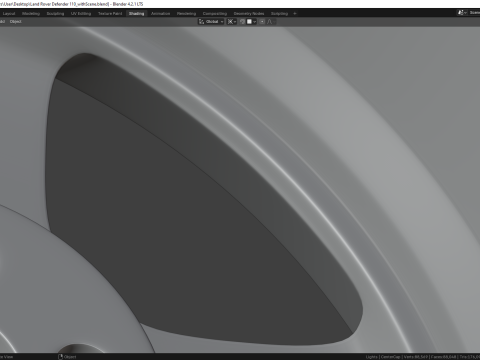The width and height of the screenshot is (480, 360).
Task: Switch to the Modeling workspace tab
Action: pos(31,14)
